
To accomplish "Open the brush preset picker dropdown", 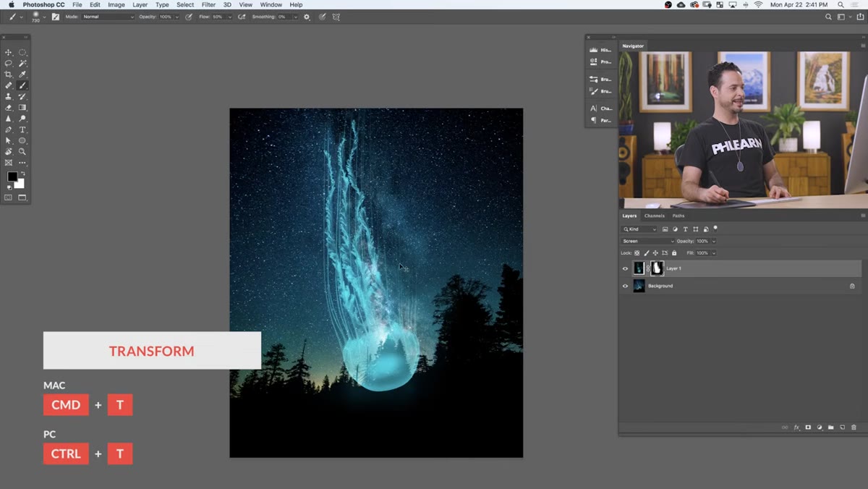I will 43,17.
